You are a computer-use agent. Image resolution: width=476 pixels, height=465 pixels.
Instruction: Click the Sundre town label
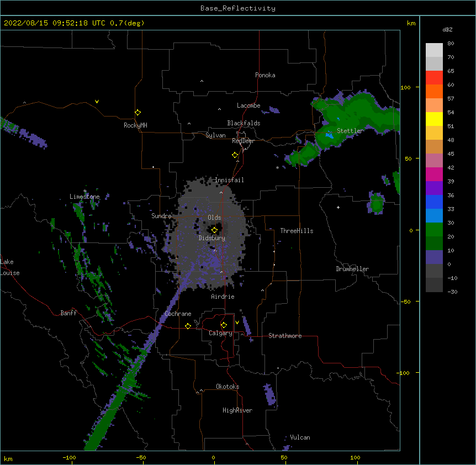(x=161, y=216)
